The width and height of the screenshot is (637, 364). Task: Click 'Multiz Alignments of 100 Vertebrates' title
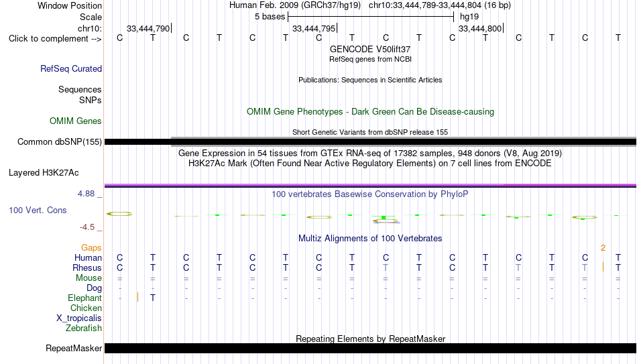pyautogui.click(x=370, y=239)
